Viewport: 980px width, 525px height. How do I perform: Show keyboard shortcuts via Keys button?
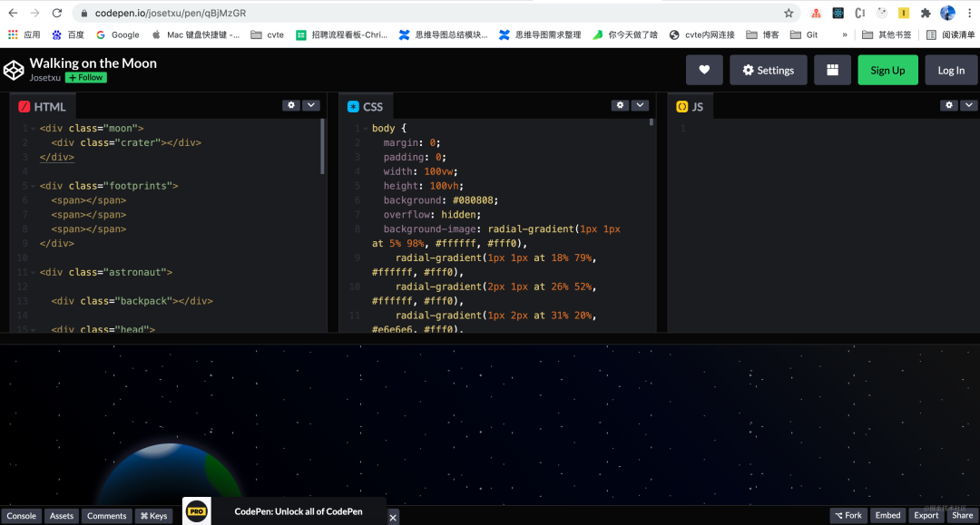(153, 516)
